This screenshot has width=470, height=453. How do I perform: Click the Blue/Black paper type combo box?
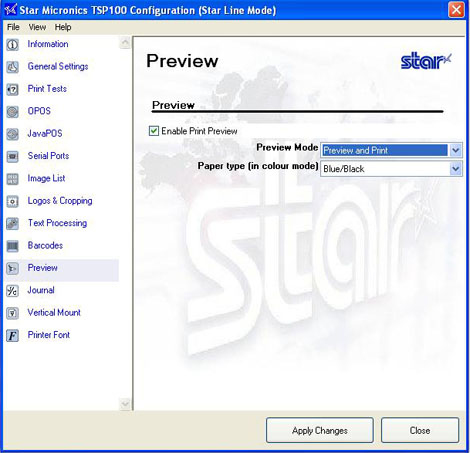391,169
